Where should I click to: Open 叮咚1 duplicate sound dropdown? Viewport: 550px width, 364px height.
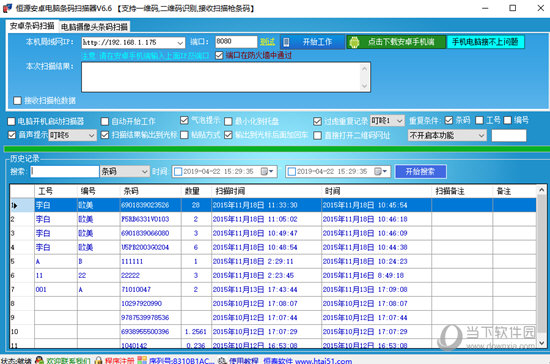(400, 121)
